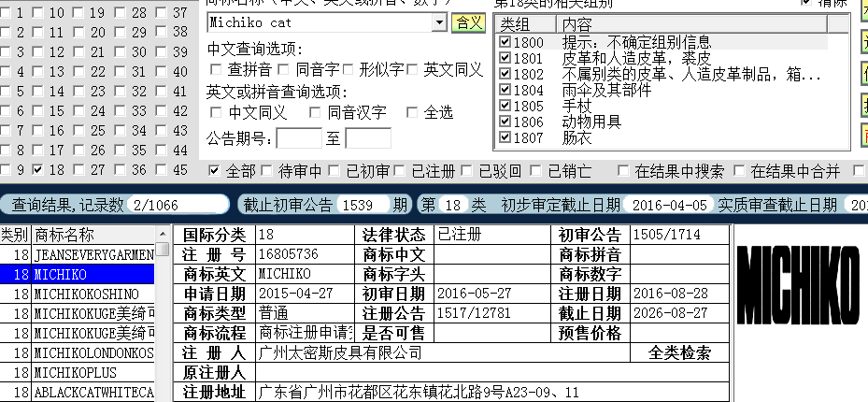The width and height of the screenshot is (868, 402).
Task: Check class 35 checkbox
Action: pyautogui.click(x=120, y=151)
